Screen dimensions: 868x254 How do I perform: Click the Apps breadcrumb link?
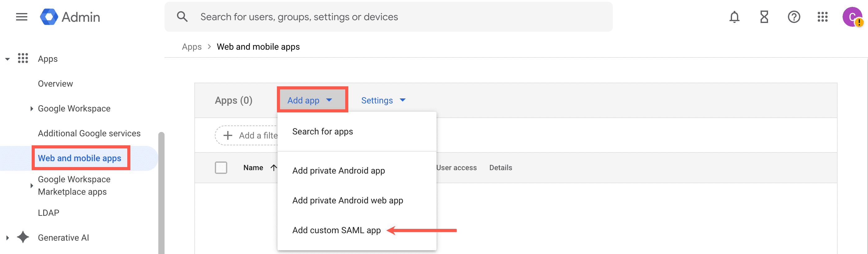coord(192,47)
